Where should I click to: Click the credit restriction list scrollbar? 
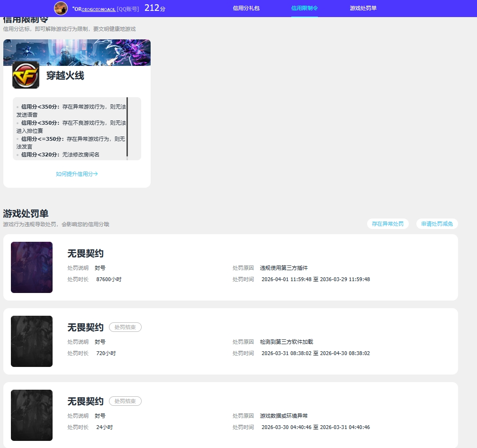[127, 127]
